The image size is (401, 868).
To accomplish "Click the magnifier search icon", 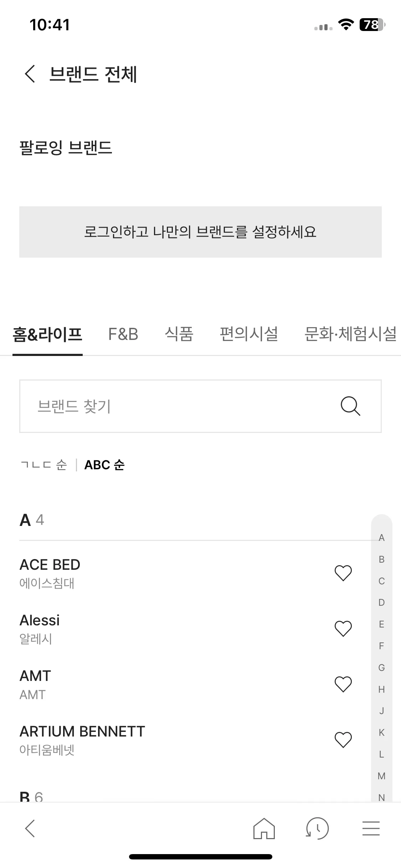I will tap(350, 406).
